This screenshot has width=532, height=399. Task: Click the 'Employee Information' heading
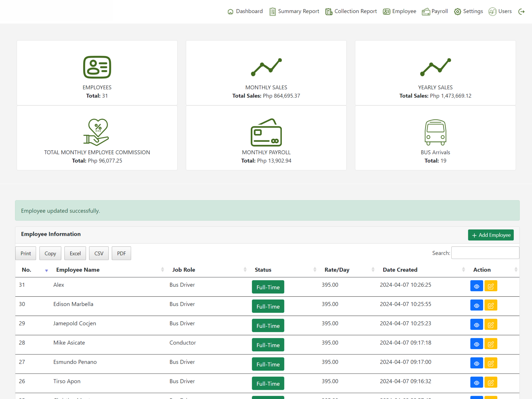[51, 234]
